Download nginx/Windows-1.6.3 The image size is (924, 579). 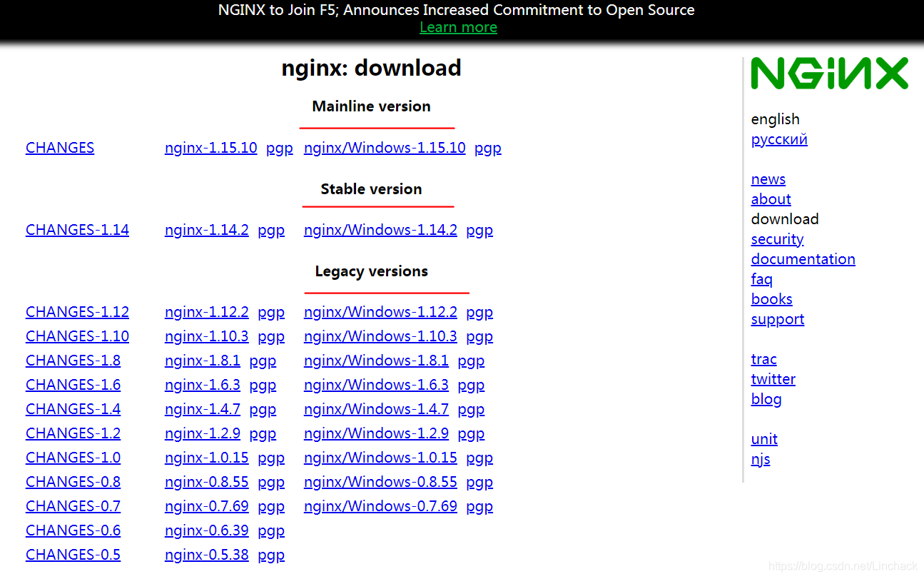coord(376,385)
